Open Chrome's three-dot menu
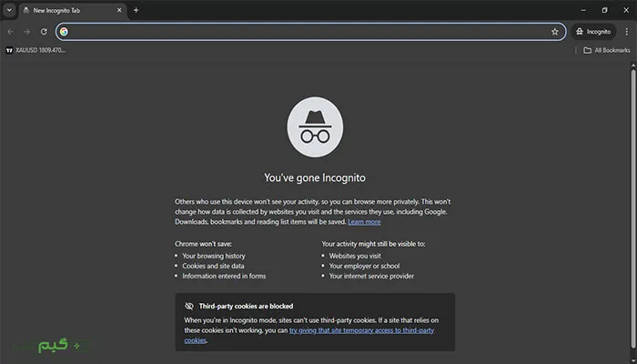The width and height of the screenshot is (637, 364). pyautogui.click(x=626, y=31)
